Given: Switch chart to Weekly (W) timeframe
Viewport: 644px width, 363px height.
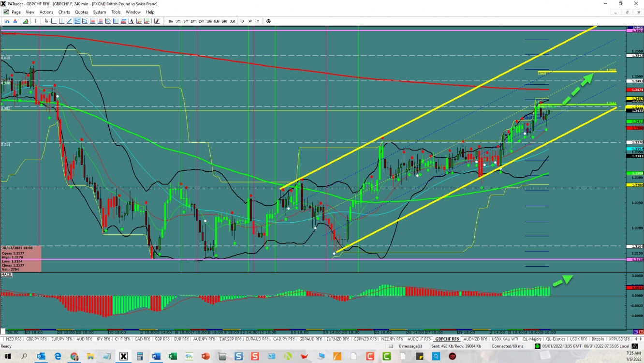Looking at the screenshot, I should pyautogui.click(x=250, y=21).
